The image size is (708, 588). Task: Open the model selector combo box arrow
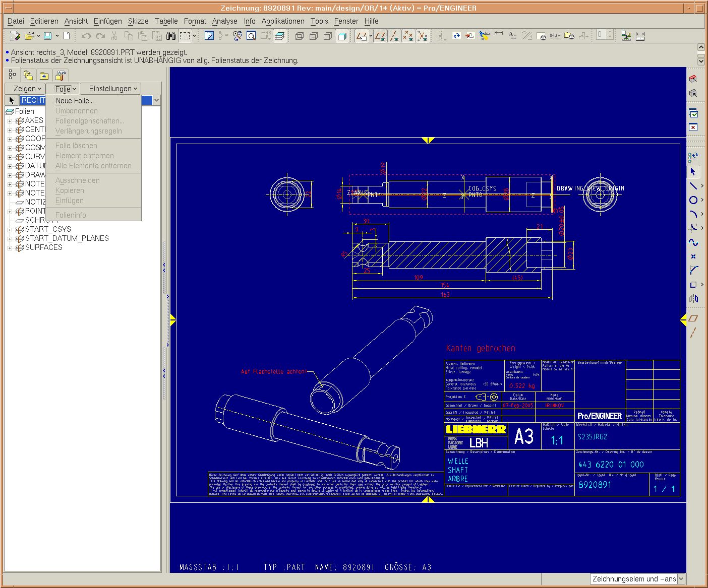tap(156, 100)
